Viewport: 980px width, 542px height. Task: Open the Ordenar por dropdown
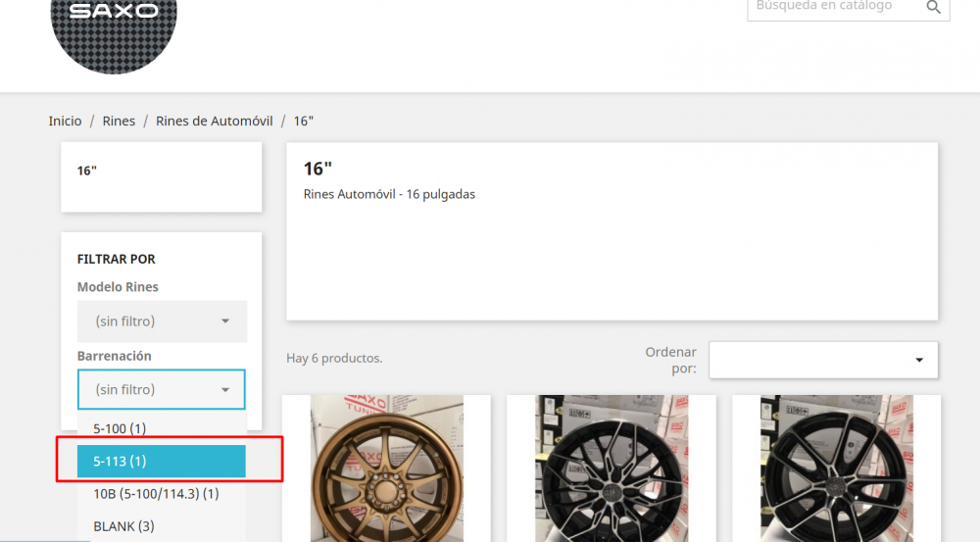pos(823,360)
